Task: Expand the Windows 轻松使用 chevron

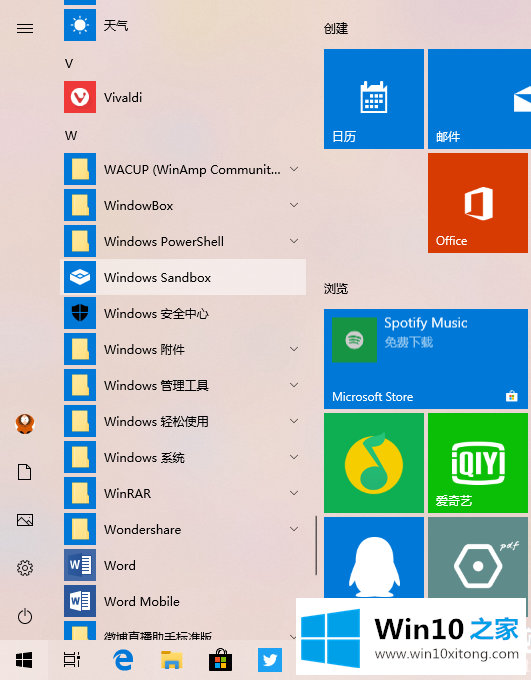Action: pos(294,421)
